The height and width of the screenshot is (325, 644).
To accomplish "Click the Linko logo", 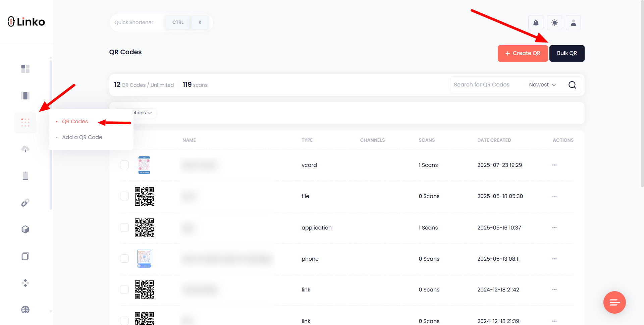I will (26, 22).
